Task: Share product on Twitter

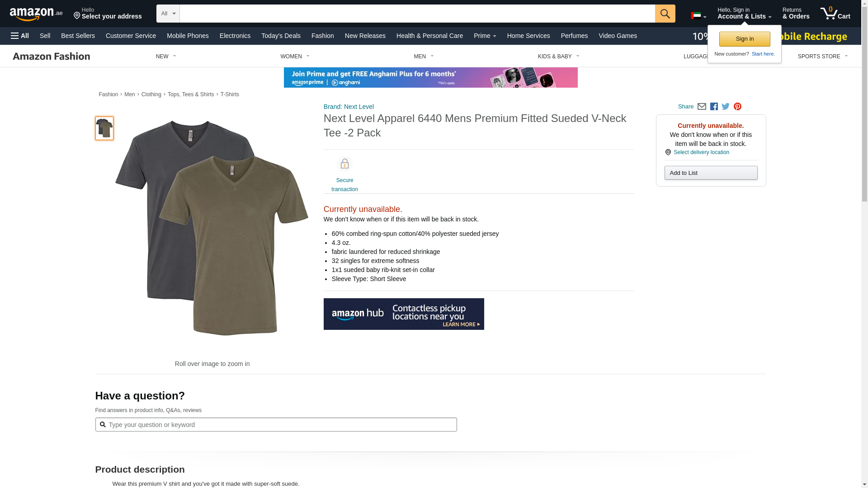Action: (726, 107)
